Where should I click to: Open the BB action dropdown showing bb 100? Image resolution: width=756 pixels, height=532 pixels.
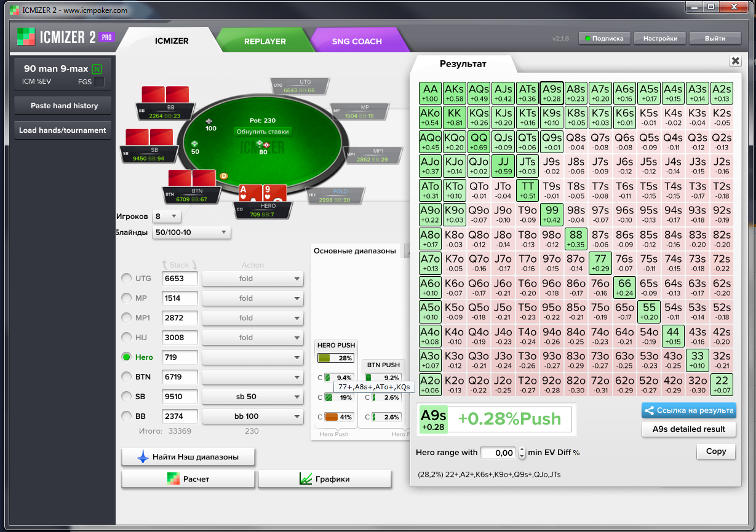tap(253, 416)
